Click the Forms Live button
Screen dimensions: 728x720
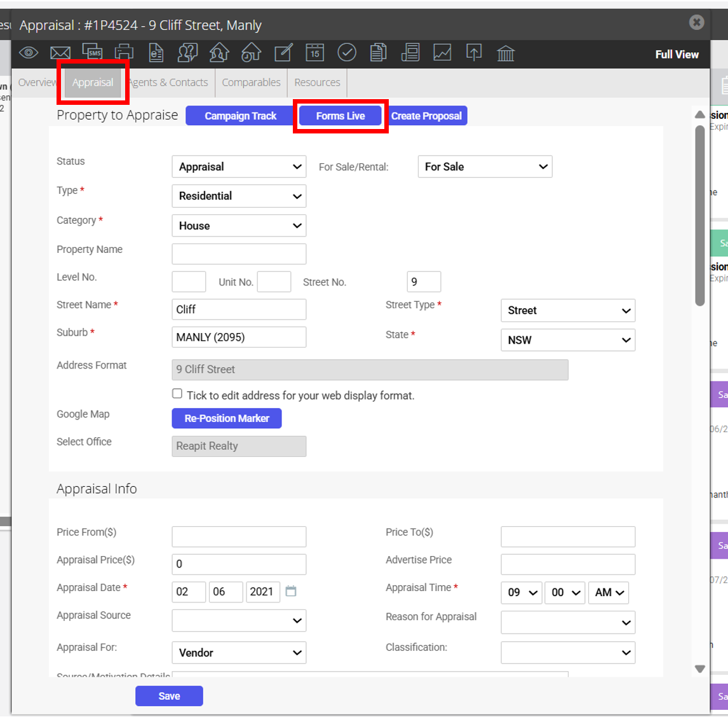(x=340, y=116)
